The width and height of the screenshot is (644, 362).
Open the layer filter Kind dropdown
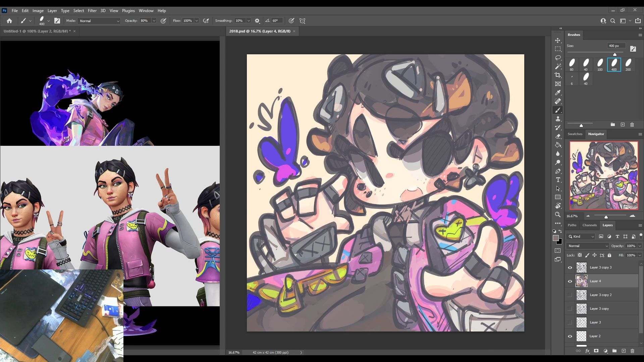tap(581, 236)
